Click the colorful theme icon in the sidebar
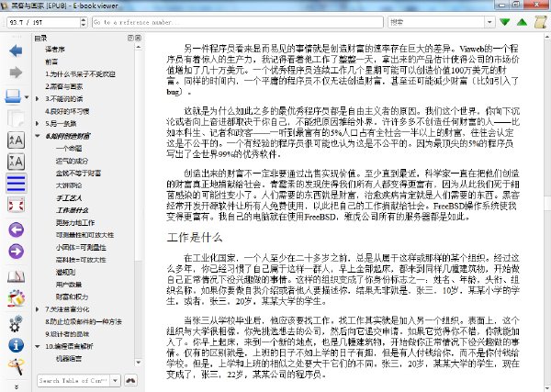551x392 pixels. click(16, 298)
